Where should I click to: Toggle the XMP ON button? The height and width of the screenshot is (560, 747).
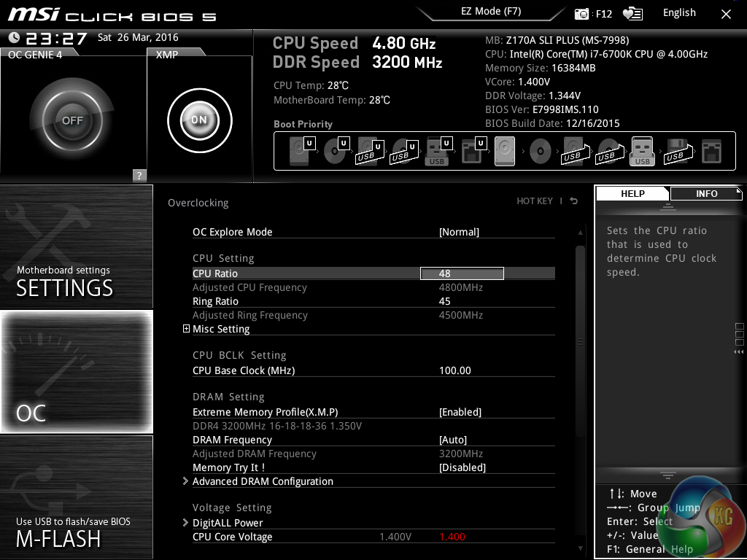pyautogui.click(x=200, y=120)
